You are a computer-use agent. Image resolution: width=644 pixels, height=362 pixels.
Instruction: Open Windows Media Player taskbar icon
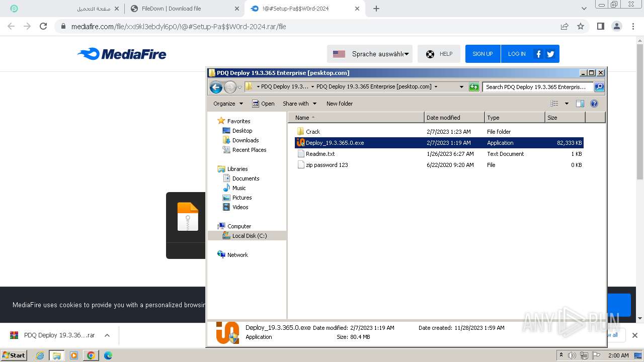[x=74, y=355]
